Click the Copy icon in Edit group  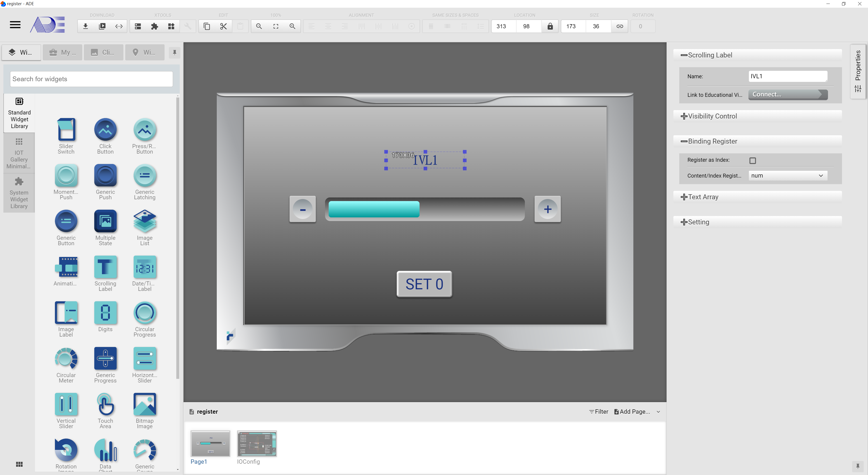(x=207, y=26)
